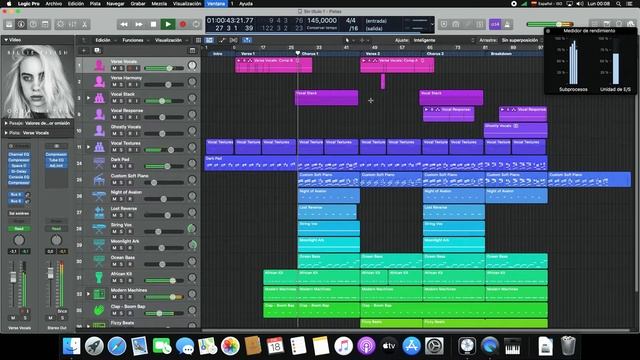Toggle the metronome click button

coord(507,24)
